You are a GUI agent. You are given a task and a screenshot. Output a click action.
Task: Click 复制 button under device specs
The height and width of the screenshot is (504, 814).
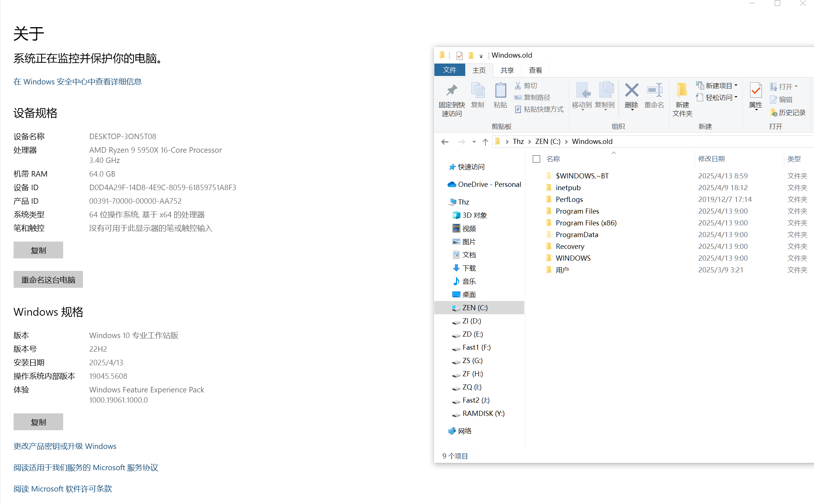pyautogui.click(x=38, y=250)
